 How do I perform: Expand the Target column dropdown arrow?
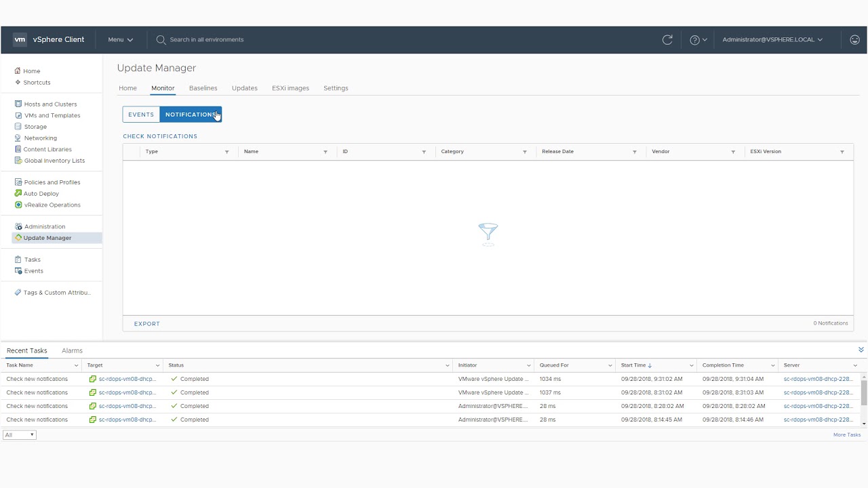(157, 366)
